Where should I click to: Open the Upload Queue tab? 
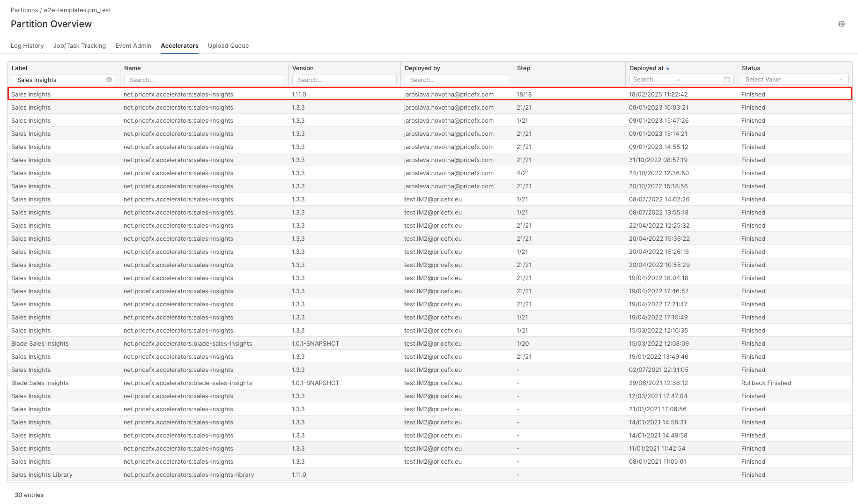228,46
